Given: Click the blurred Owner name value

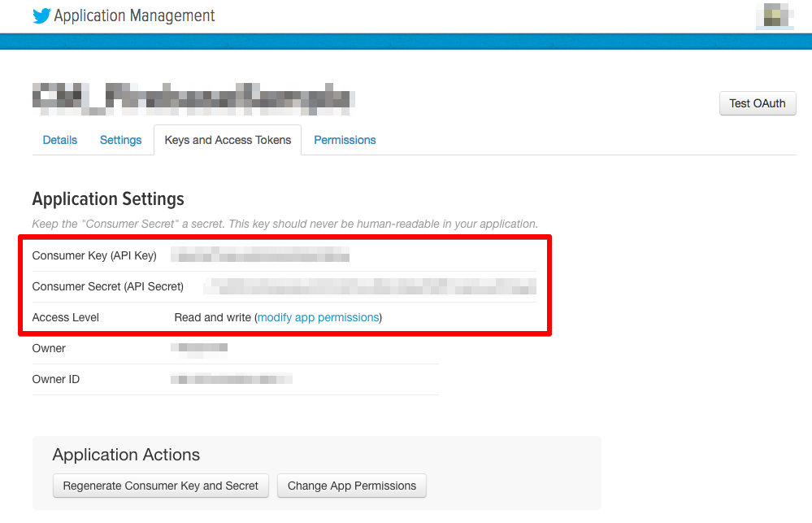Looking at the screenshot, I should [200, 348].
